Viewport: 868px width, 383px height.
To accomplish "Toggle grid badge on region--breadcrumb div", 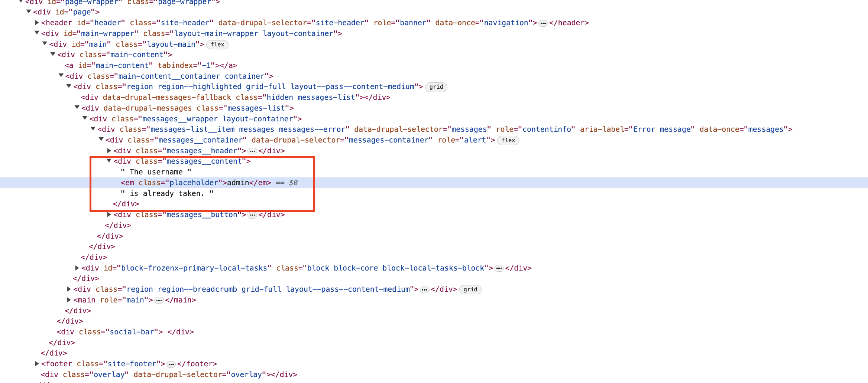I will coord(470,289).
